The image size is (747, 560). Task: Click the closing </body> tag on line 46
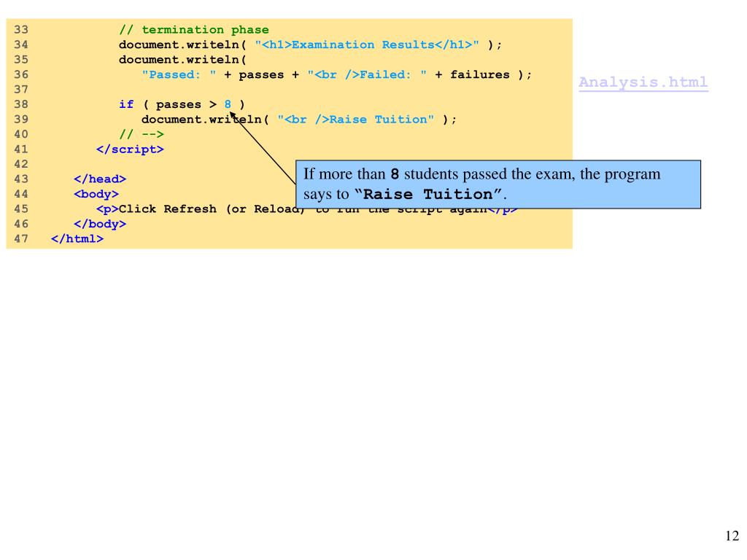(x=100, y=224)
